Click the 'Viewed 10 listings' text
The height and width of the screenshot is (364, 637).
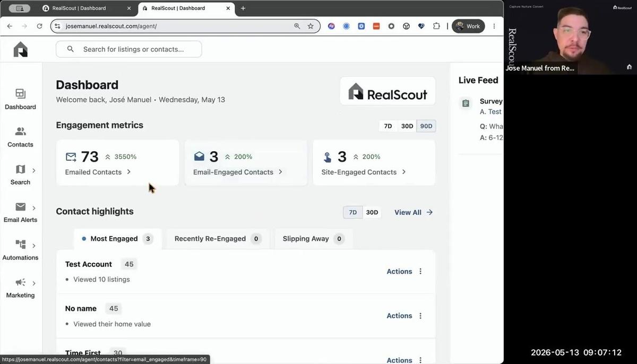pos(101,279)
